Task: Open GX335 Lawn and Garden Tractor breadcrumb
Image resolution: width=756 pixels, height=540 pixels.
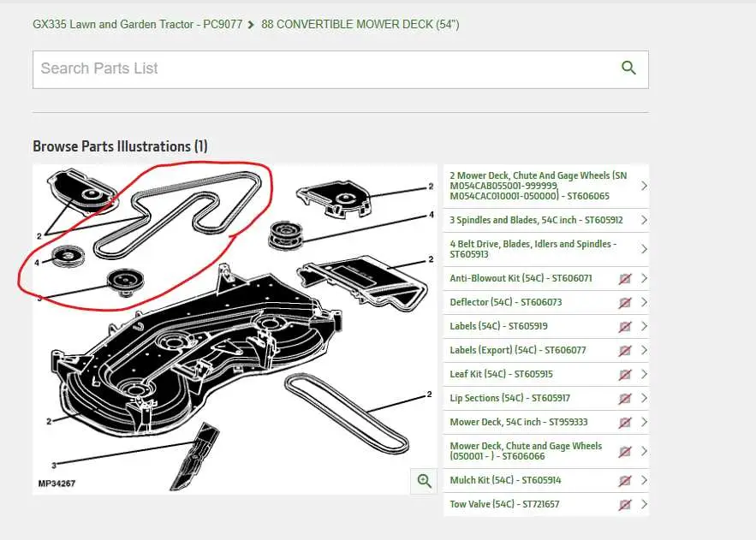Action: click(137, 24)
